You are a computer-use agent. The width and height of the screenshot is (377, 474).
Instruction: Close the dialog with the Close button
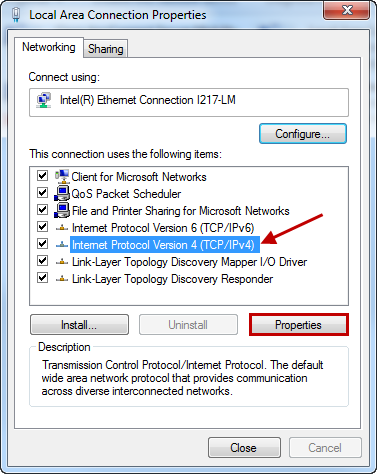244,448
